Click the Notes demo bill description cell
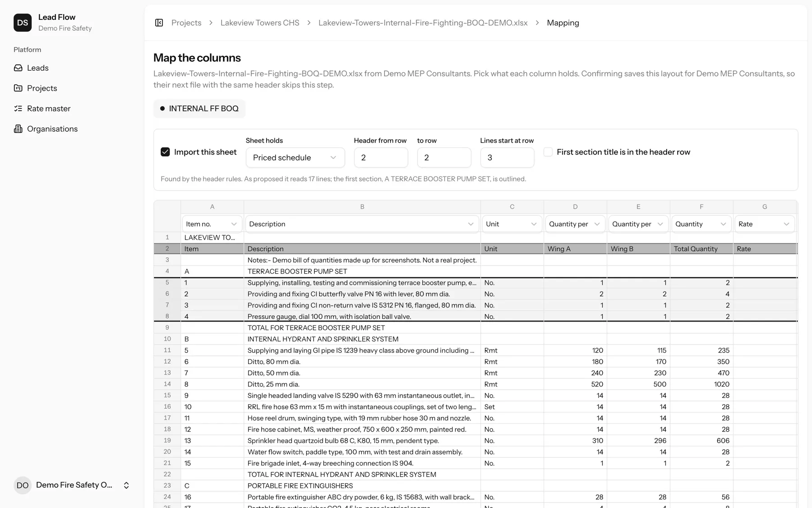Image resolution: width=812 pixels, height=508 pixels. 362,260
